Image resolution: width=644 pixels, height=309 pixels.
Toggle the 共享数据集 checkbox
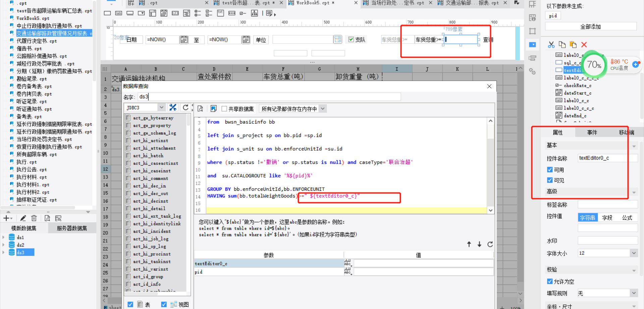click(224, 109)
